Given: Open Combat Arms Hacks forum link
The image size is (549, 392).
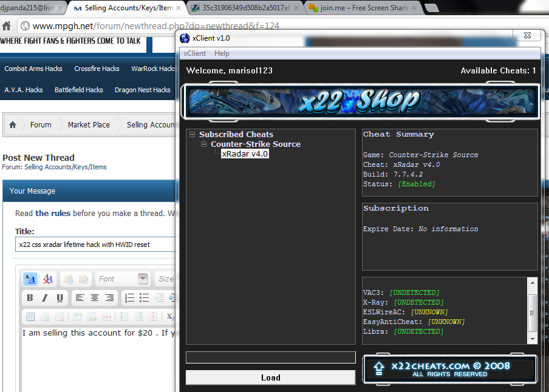Looking at the screenshot, I should pyautogui.click(x=33, y=69).
